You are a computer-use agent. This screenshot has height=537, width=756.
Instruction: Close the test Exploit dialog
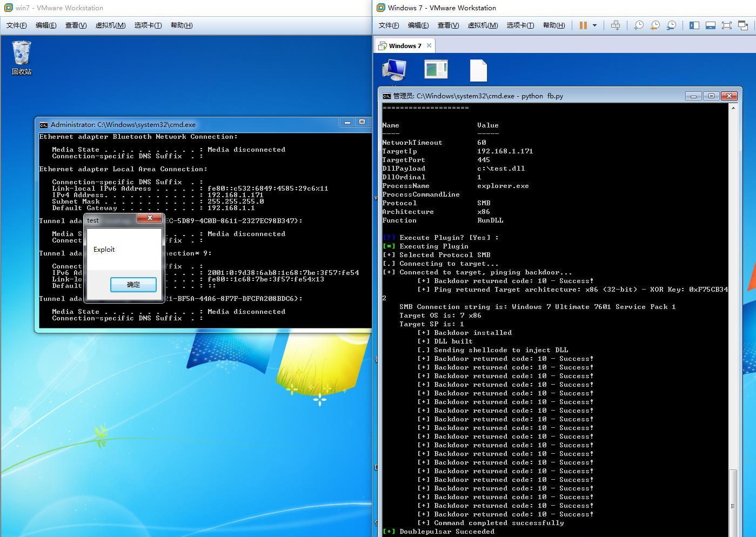[x=150, y=218]
